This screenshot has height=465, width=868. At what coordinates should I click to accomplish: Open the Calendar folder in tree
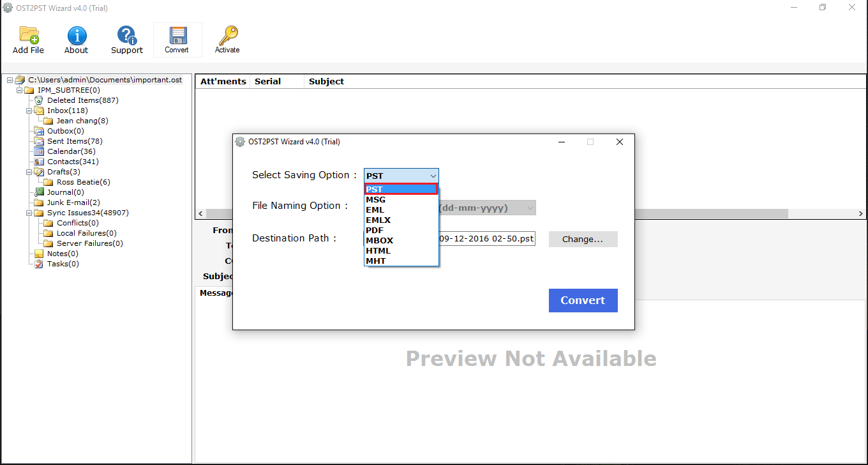coord(71,151)
